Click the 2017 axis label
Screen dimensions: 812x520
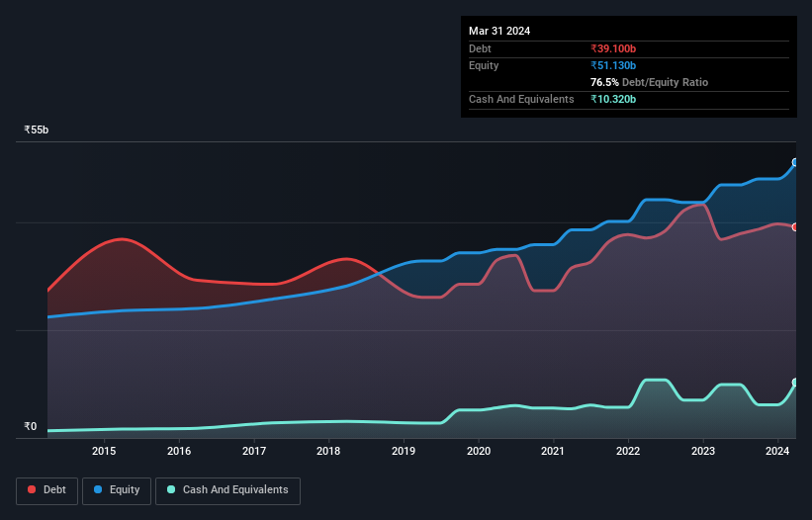click(x=254, y=451)
